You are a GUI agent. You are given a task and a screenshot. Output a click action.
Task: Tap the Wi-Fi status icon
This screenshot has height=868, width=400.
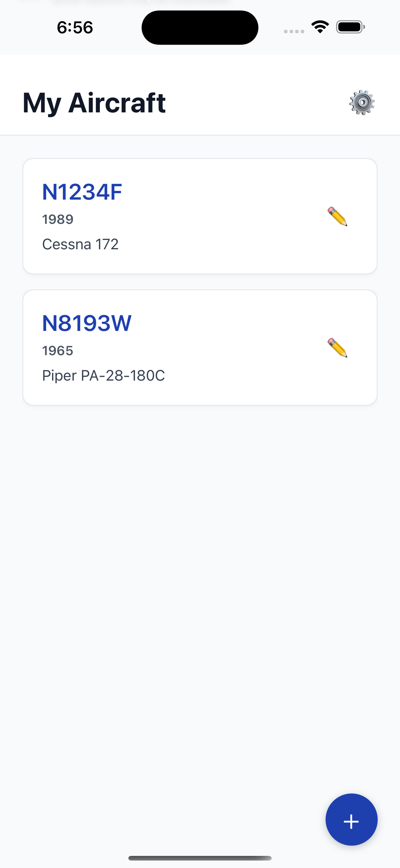(x=320, y=27)
